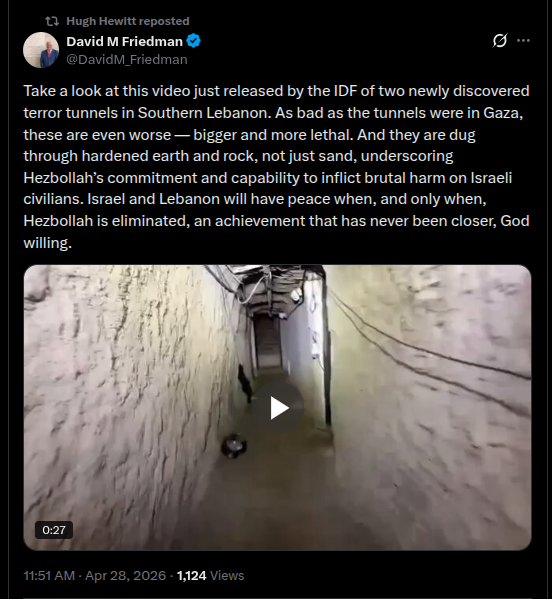Click the word 'willing.' ending the tweet
The image size is (552, 599).
click(x=48, y=243)
